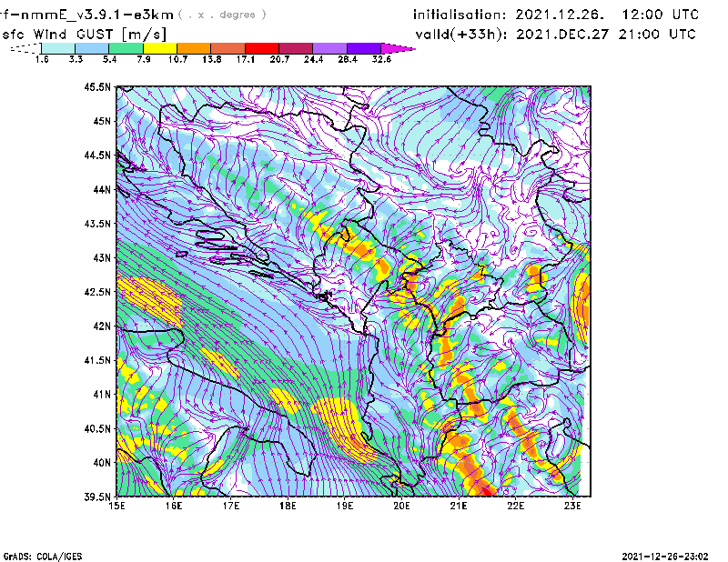Click longitude label "18E"
The height and width of the screenshot is (562, 728).
(x=288, y=506)
